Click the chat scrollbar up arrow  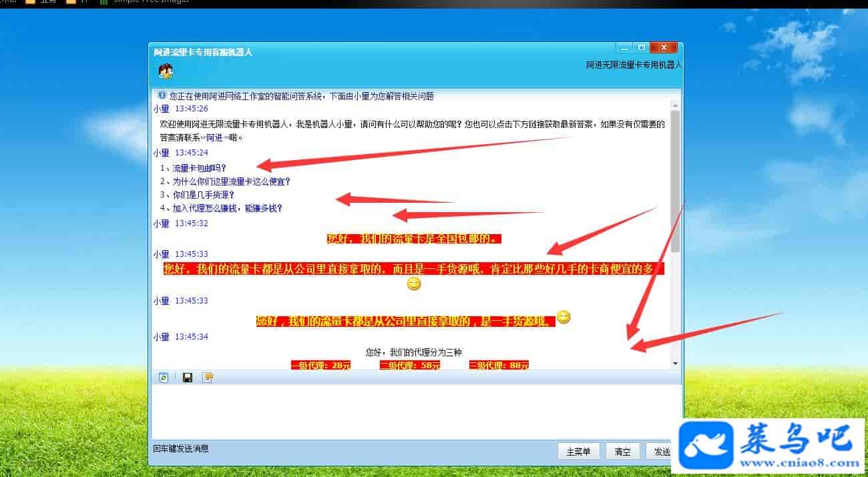(x=675, y=105)
